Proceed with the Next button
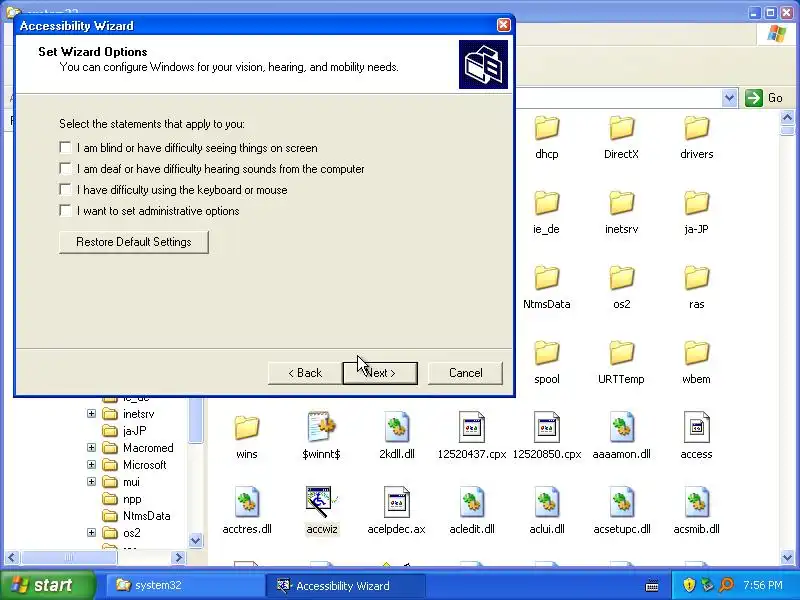 (x=380, y=373)
